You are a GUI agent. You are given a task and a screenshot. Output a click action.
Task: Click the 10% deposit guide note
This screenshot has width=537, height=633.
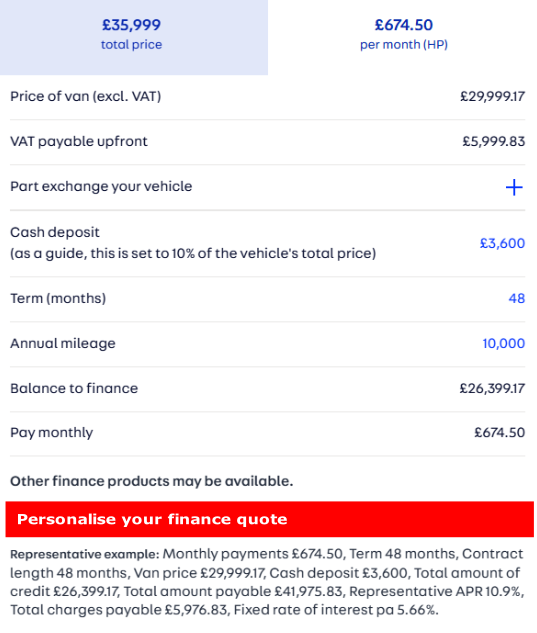coord(193,254)
